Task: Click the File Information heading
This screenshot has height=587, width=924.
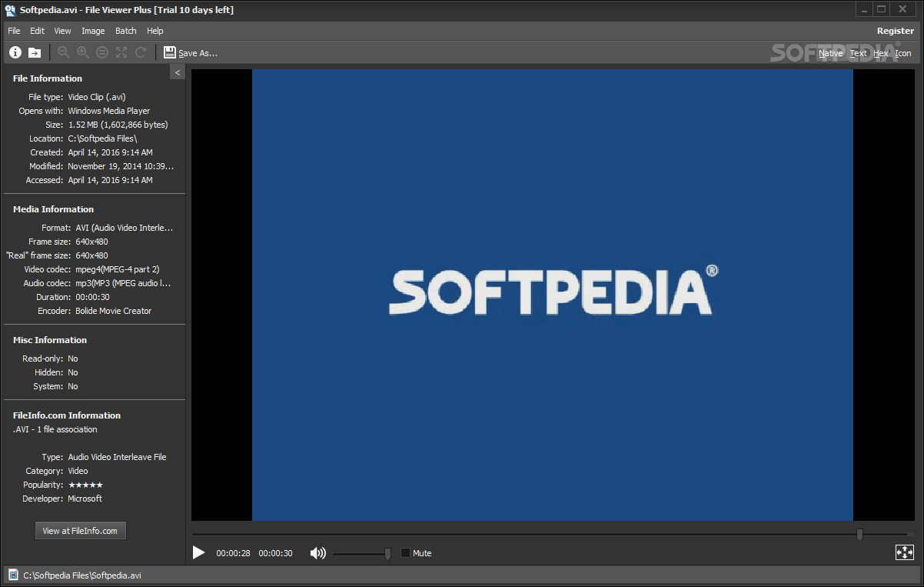Action: pos(48,78)
